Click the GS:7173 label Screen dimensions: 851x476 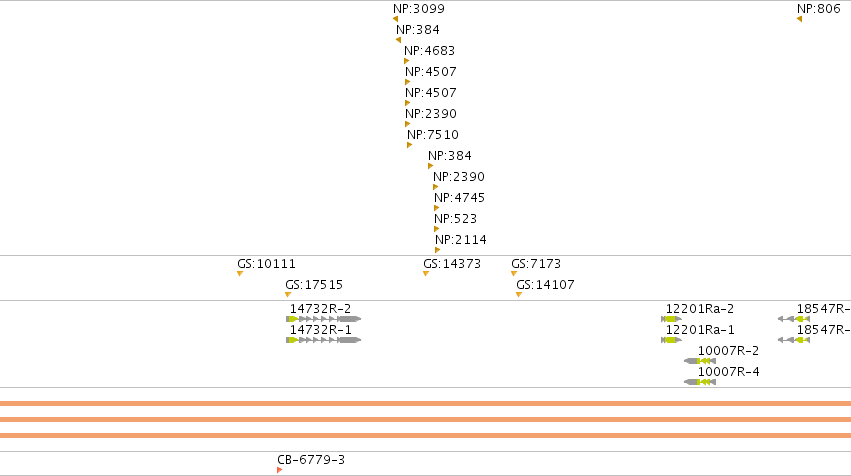(x=536, y=264)
